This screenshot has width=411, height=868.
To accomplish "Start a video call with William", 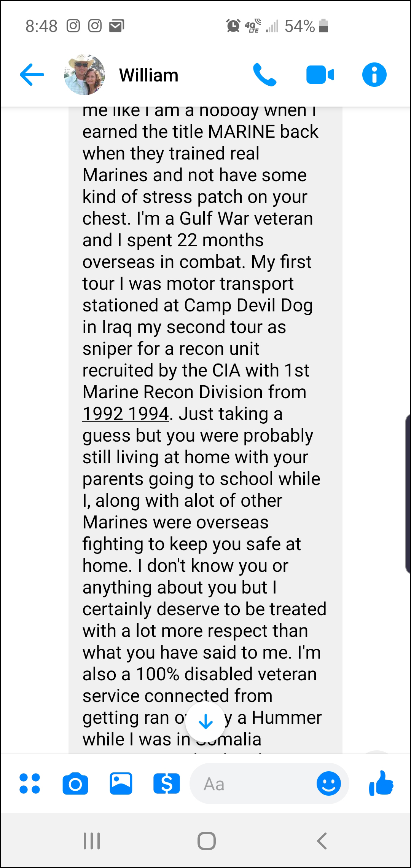I will point(320,75).
